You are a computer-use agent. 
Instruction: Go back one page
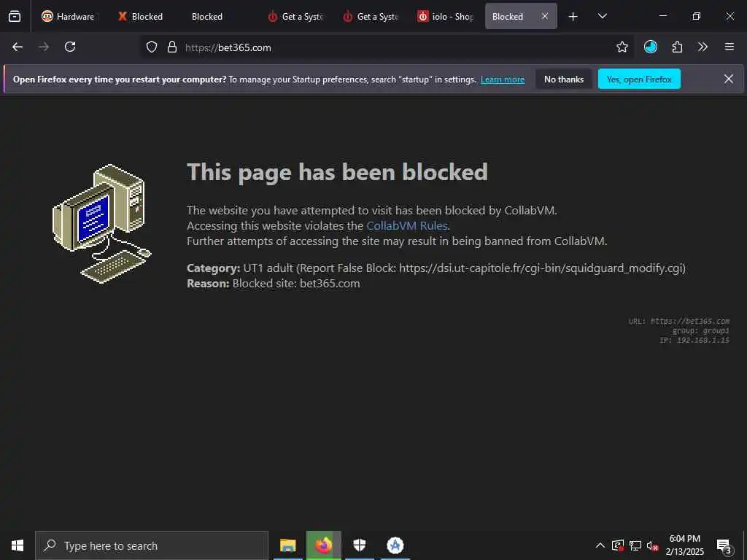[18, 47]
